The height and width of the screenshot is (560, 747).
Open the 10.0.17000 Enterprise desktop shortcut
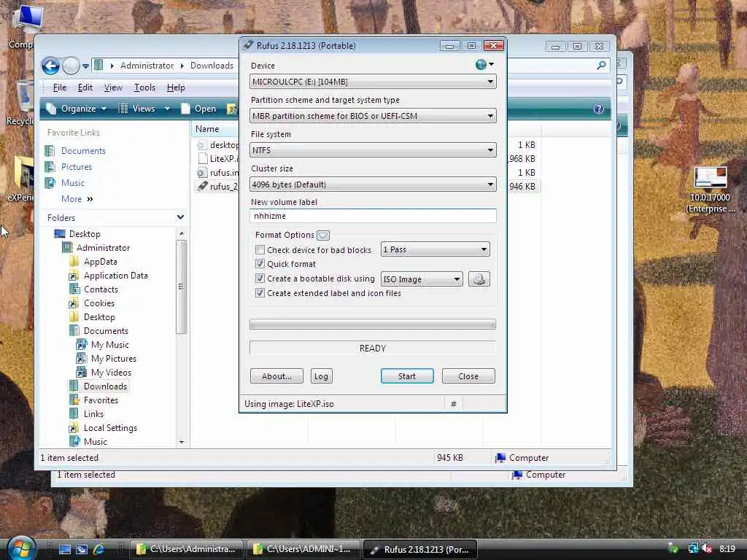tap(711, 190)
